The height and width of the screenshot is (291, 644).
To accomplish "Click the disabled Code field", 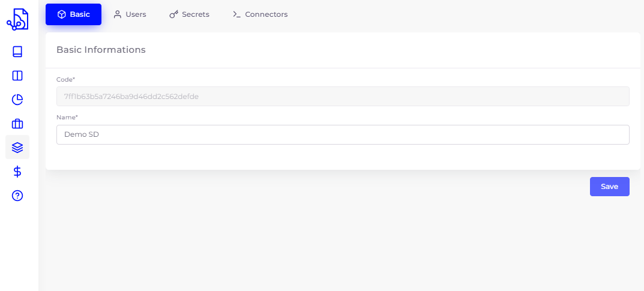I will tap(343, 97).
